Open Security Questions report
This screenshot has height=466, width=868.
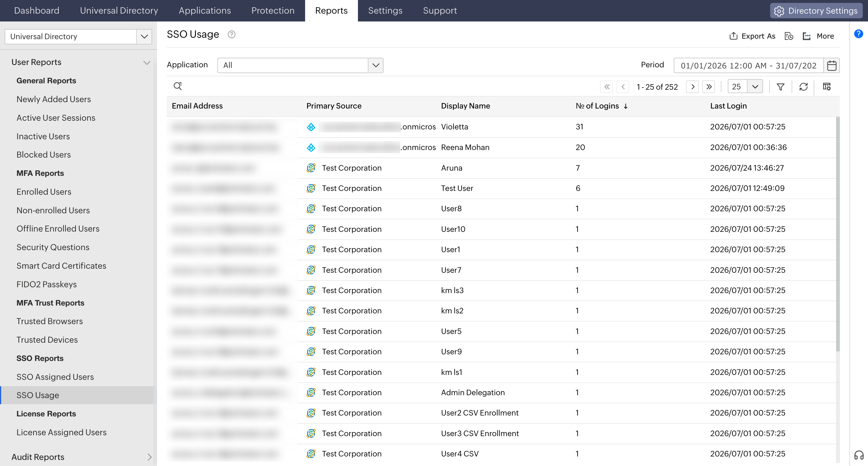pos(53,247)
